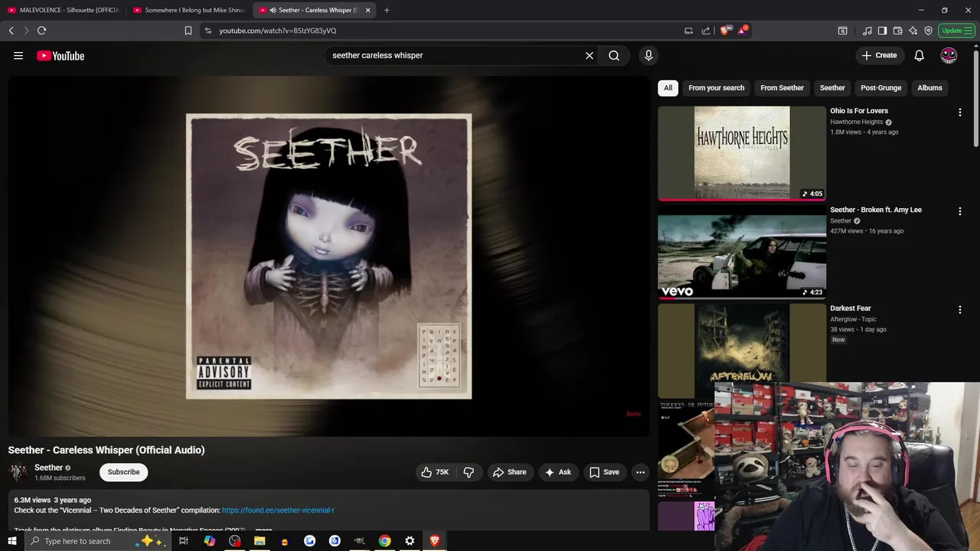980x551 pixels.
Task: Click the green browser Update button
Action: [x=956, y=31]
